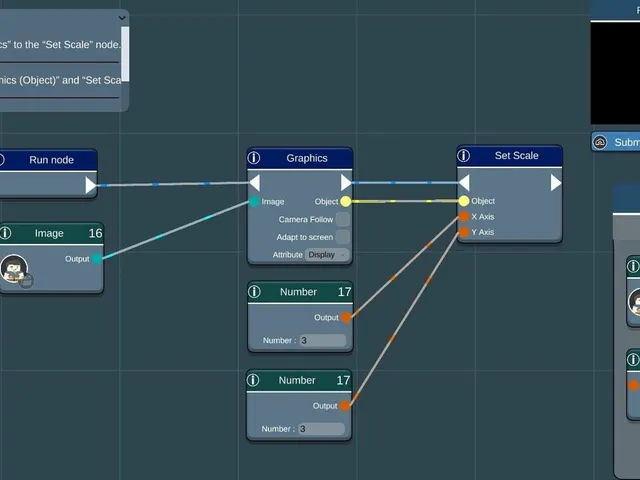Open the Attribute Display dropdown
Viewport: 640px width, 480px height.
pos(327,255)
